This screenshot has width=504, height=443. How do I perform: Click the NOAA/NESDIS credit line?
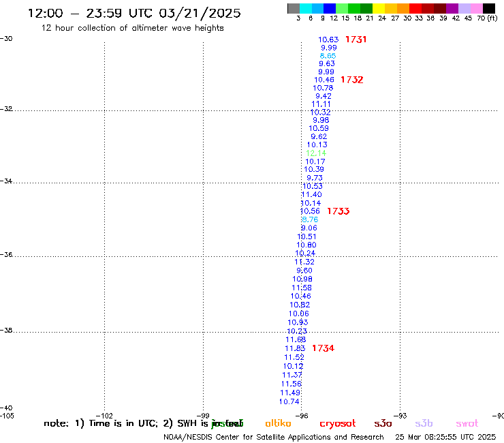(274, 437)
